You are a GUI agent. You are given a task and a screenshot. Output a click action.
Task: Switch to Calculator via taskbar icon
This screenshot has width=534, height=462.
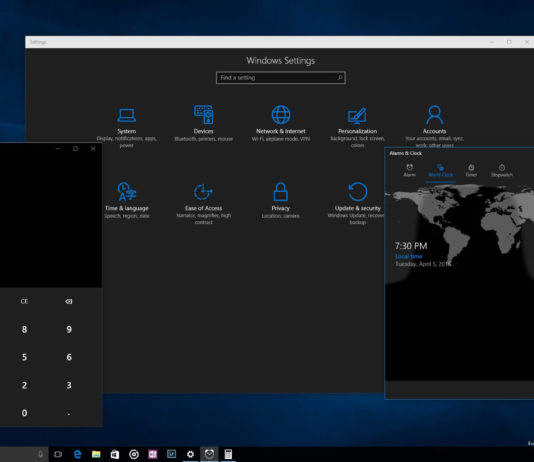click(x=228, y=454)
